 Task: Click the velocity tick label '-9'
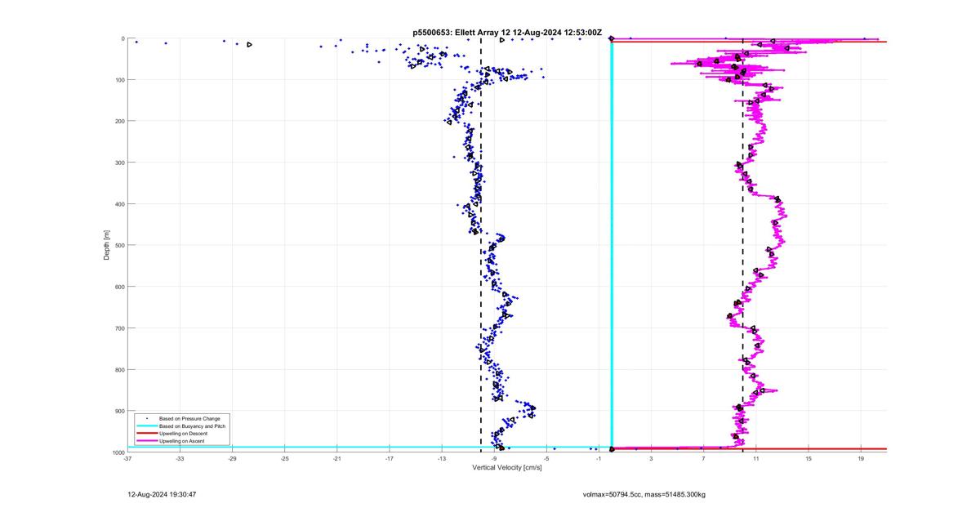(494, 459)
